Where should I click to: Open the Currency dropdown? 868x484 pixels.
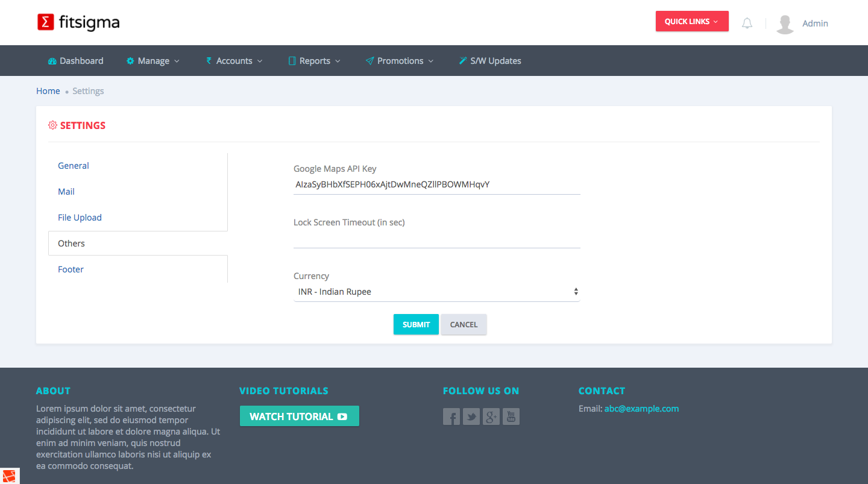(436, 292)
